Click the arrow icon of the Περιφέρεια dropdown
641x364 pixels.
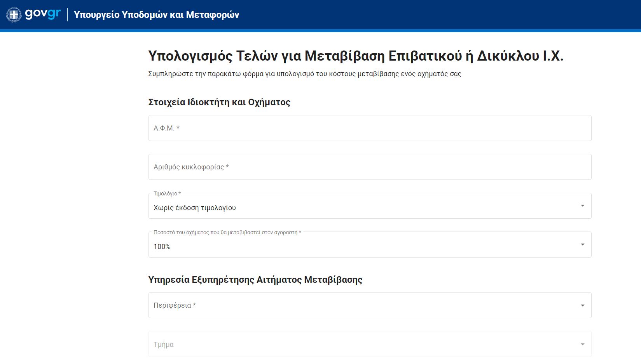click(x=582, y=305)
